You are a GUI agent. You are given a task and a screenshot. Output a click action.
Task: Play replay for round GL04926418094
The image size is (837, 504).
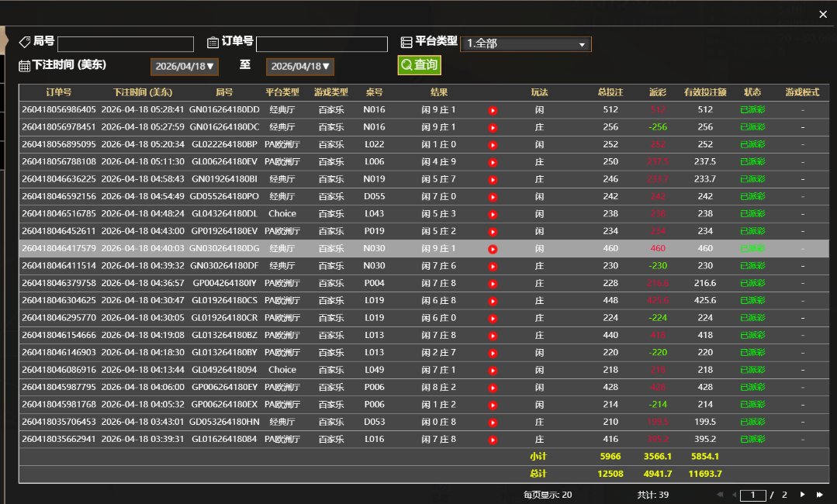[x=493, y=371]
